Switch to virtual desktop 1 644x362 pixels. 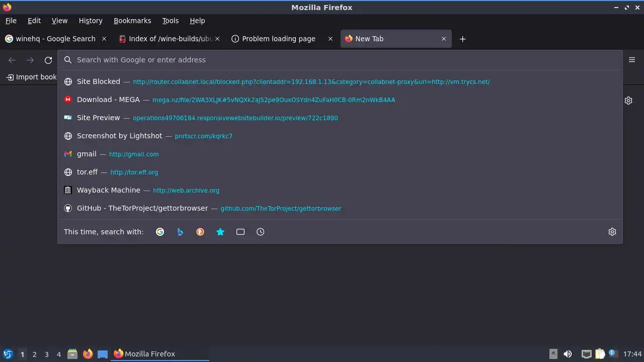22,354
